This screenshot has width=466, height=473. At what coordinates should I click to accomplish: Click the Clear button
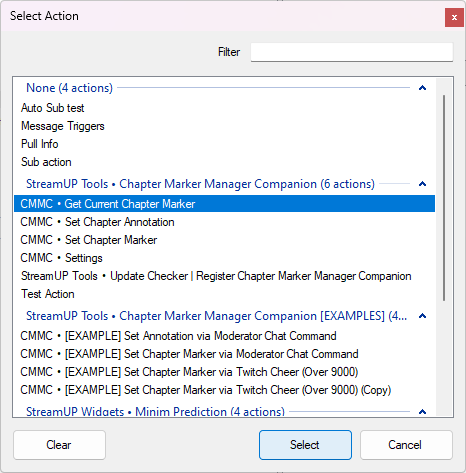click(x=59, y=445)
